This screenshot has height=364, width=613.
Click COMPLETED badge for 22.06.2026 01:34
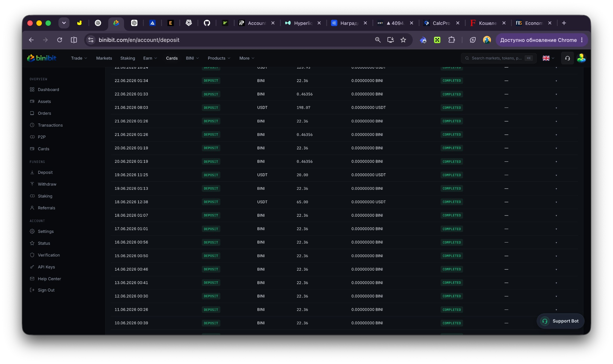coord(452,81)
